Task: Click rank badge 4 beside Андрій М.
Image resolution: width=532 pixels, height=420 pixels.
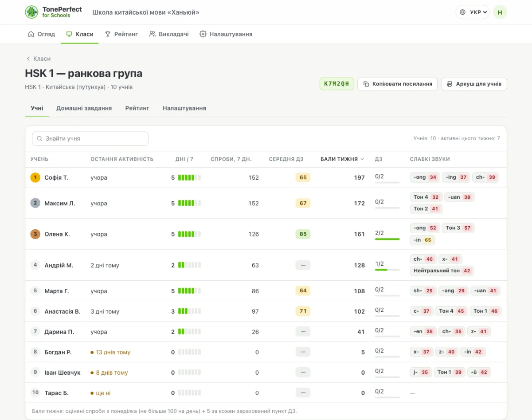Action: (x=35, y=265)
